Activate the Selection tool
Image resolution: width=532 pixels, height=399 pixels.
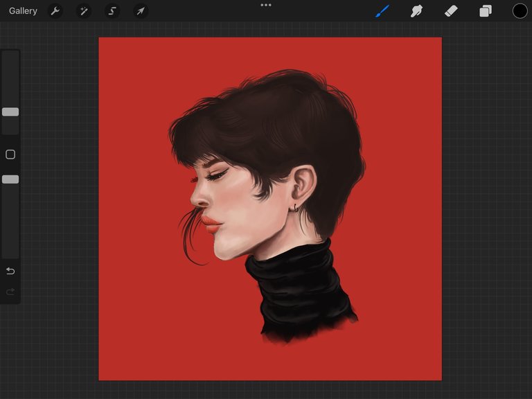[112, 11]
